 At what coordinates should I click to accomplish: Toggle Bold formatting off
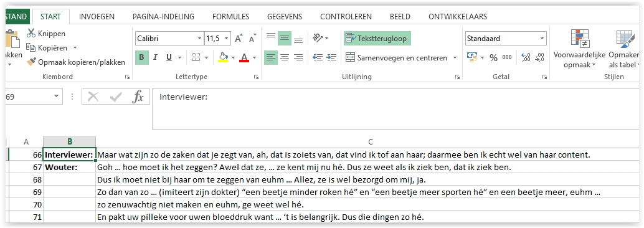coord(142,57)
